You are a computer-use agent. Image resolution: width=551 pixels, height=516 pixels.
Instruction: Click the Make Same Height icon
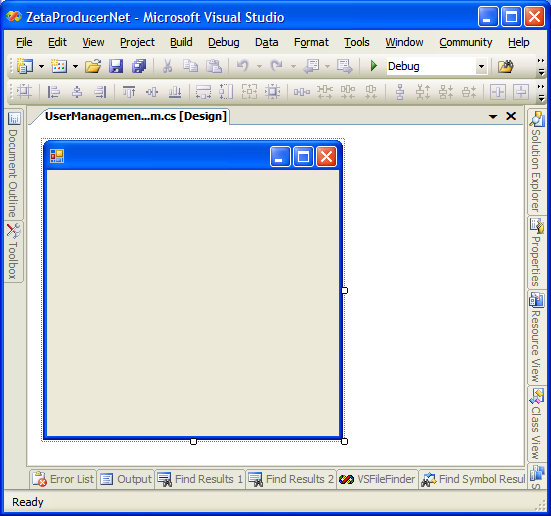point(226,92)
